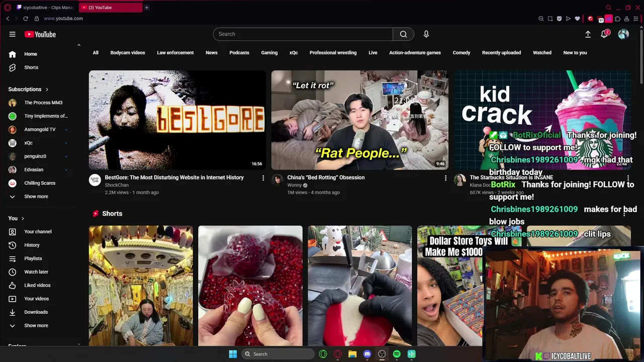Open the notifications bell
This screenshot has width=644, height=362.
coord(605,34)
